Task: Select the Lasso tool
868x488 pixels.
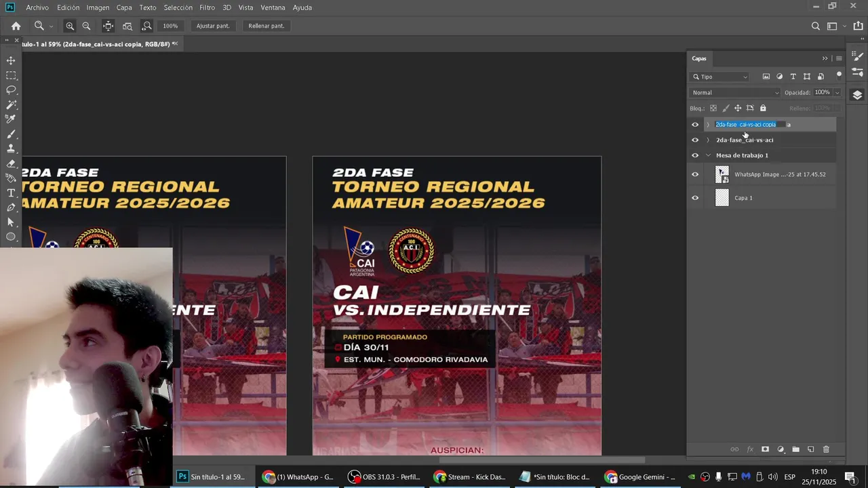Action: coord(11,90)
